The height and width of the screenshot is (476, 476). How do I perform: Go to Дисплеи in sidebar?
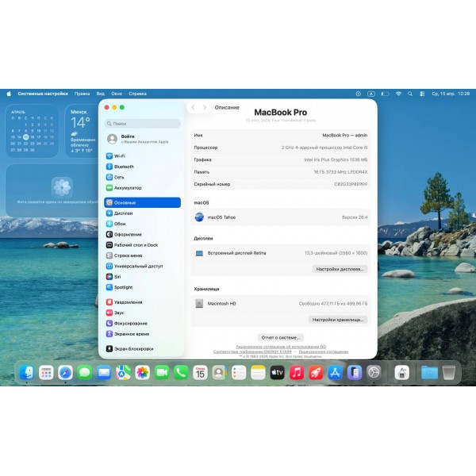coord(123,213)
